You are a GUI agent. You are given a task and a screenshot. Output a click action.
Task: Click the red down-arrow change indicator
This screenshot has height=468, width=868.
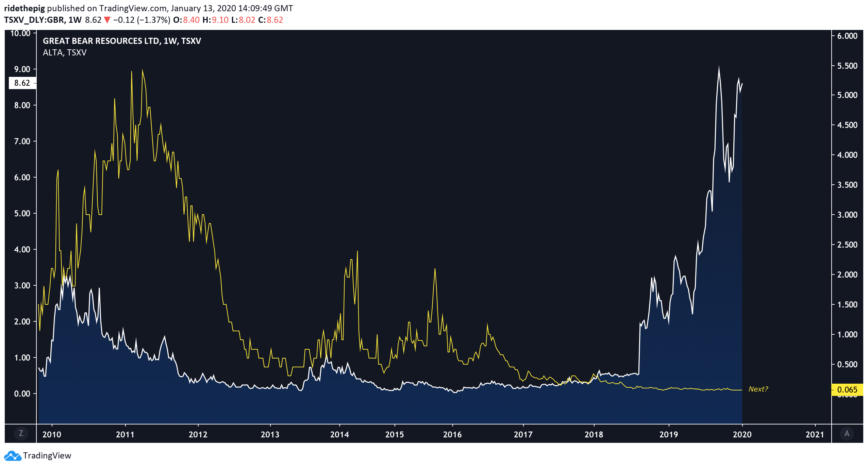pos(107,20)
